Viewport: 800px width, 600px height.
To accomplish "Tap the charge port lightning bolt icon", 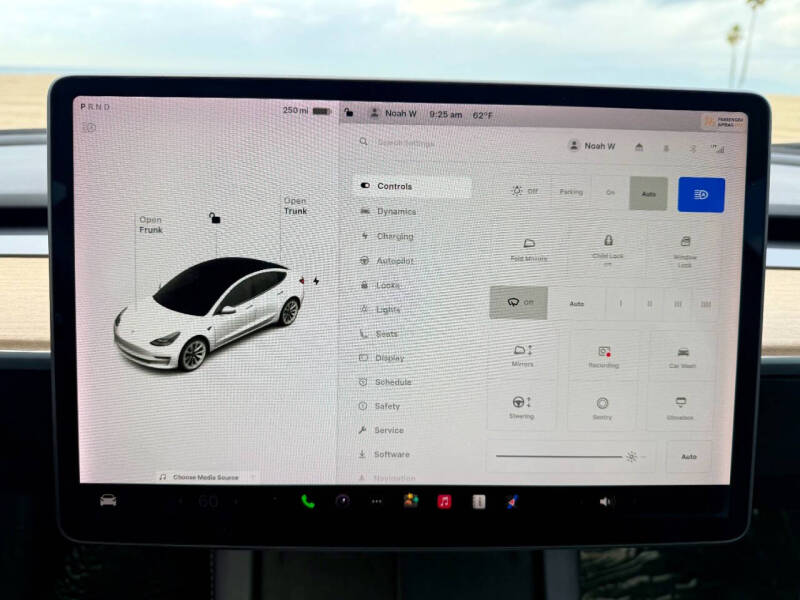I will pyautogui.click(x=316, y=281).
